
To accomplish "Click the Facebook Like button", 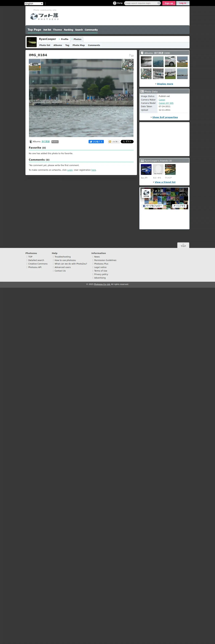I will tap(96, 141).
